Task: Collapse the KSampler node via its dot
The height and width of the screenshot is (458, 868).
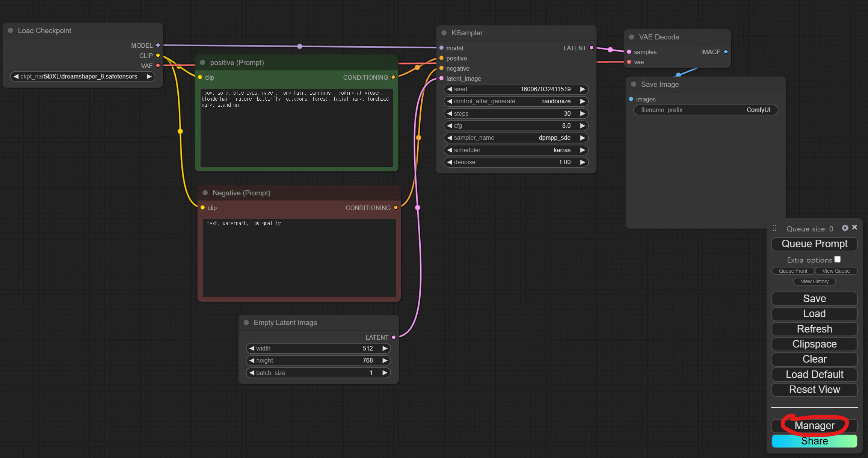Action: [444, 33]
